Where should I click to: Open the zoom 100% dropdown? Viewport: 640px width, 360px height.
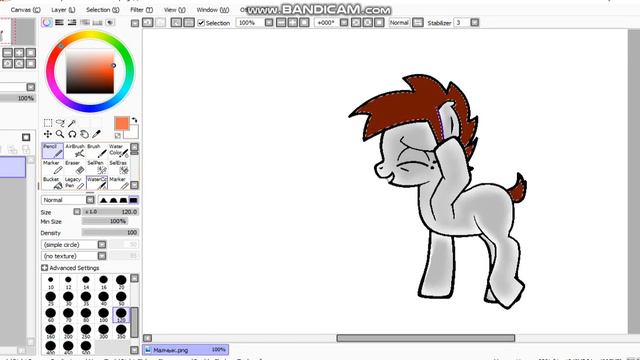click(x=269, y=23)
